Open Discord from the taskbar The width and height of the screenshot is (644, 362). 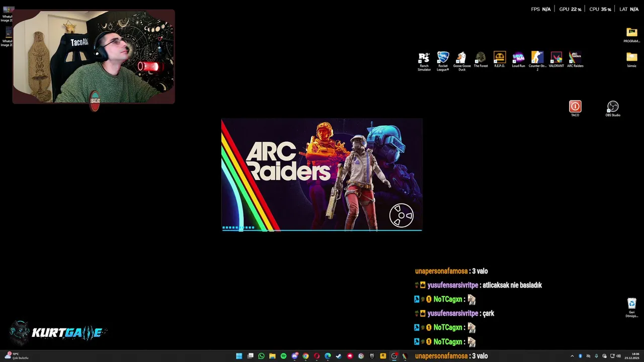pyautogui.click(x=294, y=356)
